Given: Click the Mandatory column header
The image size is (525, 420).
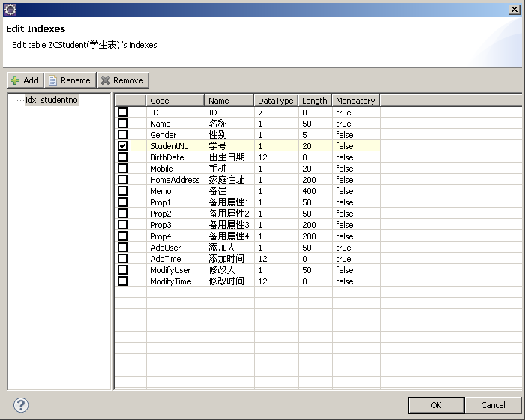Looking at the screenshot, I should click(x=355, y=100).
